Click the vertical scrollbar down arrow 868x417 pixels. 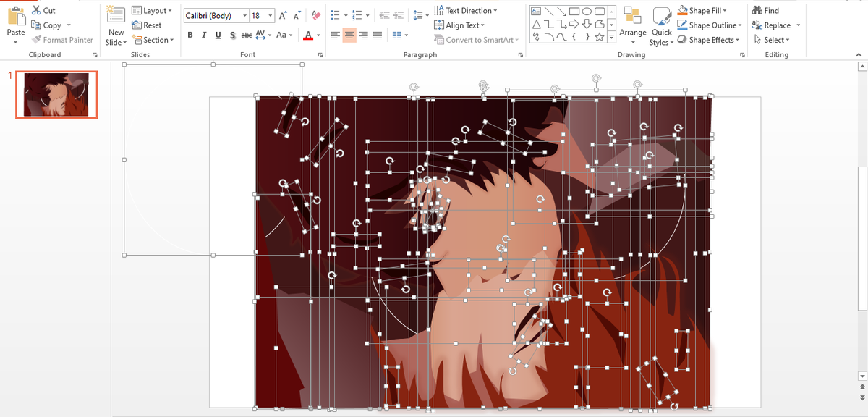pyautogui.click(x=861, y=376)
